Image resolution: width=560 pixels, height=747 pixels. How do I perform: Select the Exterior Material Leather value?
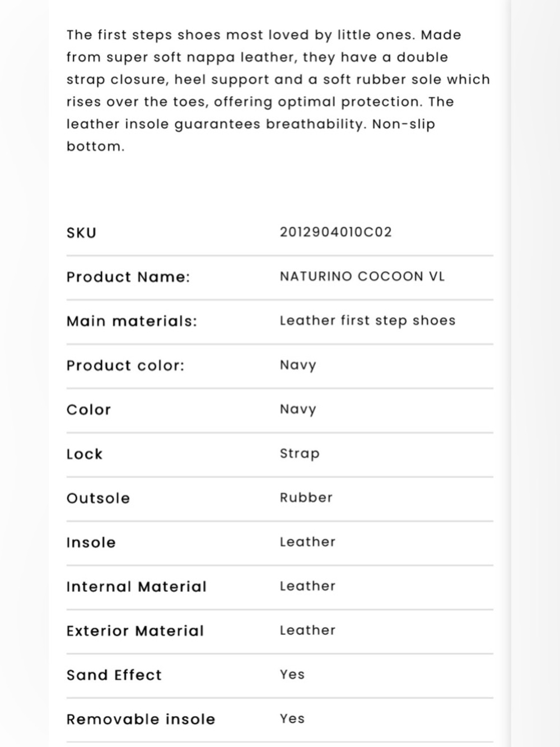coord(307,630)
